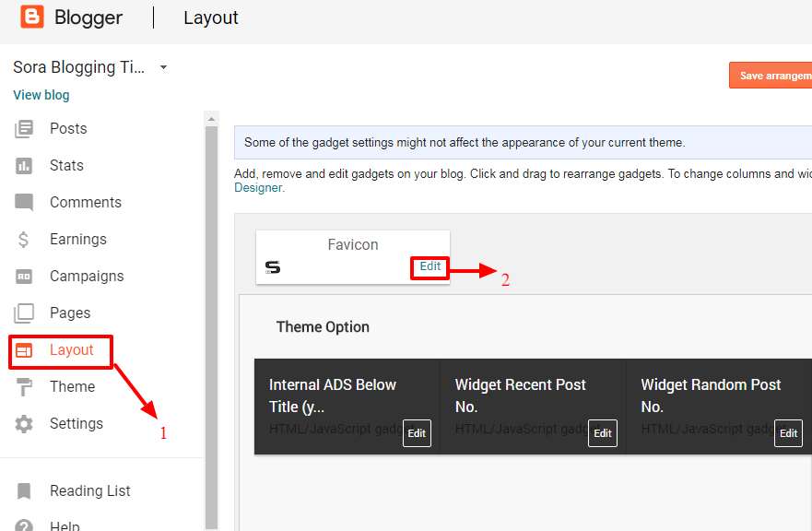Image resolution: width=812 pixels, height=531 pixels.
Task: Open the Help menu item
Action: [65, 525]
